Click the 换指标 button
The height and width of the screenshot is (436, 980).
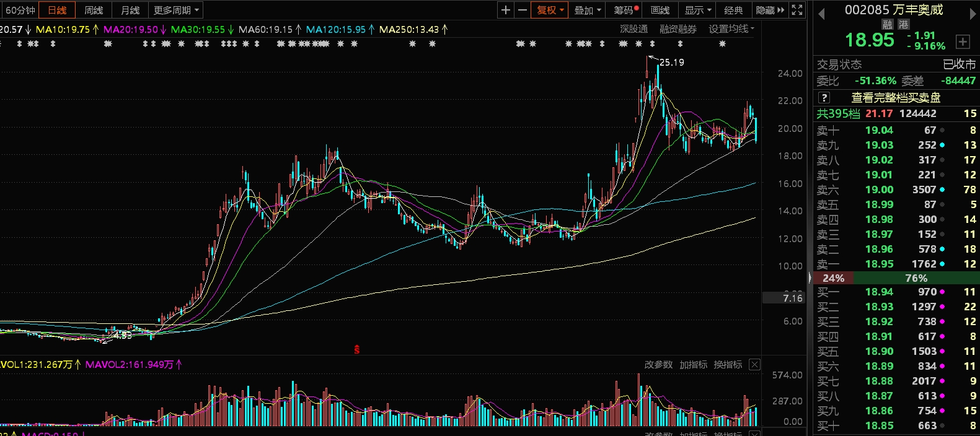click(x=728, y=365)
